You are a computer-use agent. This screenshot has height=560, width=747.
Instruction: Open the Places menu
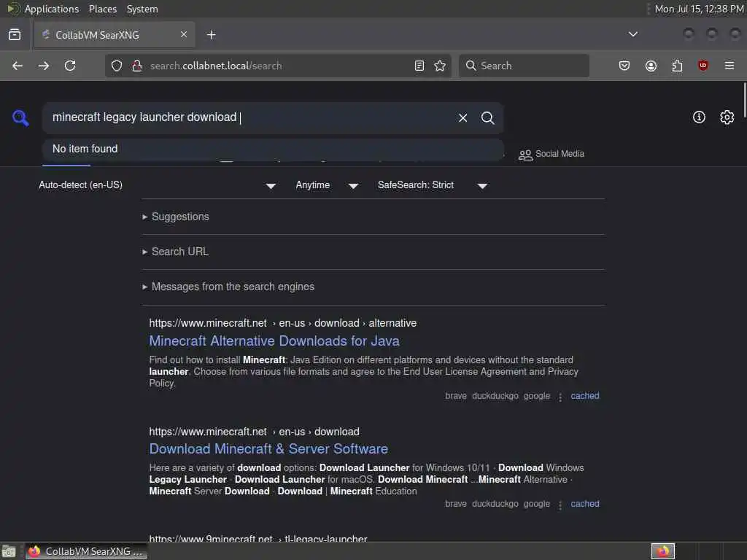click(x=102, y=9)
